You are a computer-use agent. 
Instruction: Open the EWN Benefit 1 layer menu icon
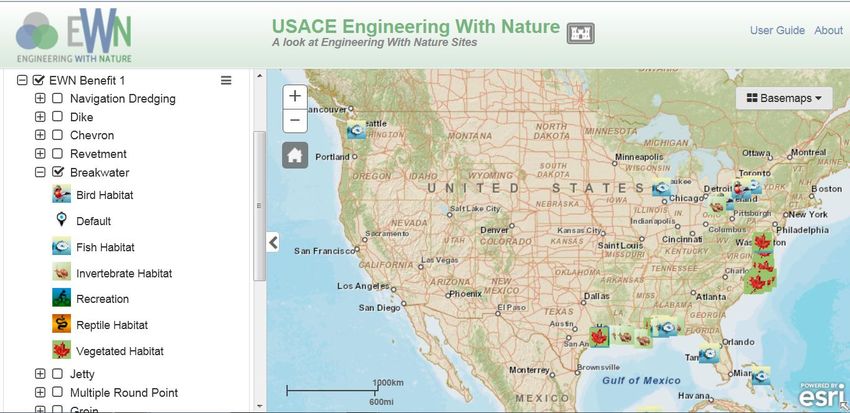coord(226,80)
